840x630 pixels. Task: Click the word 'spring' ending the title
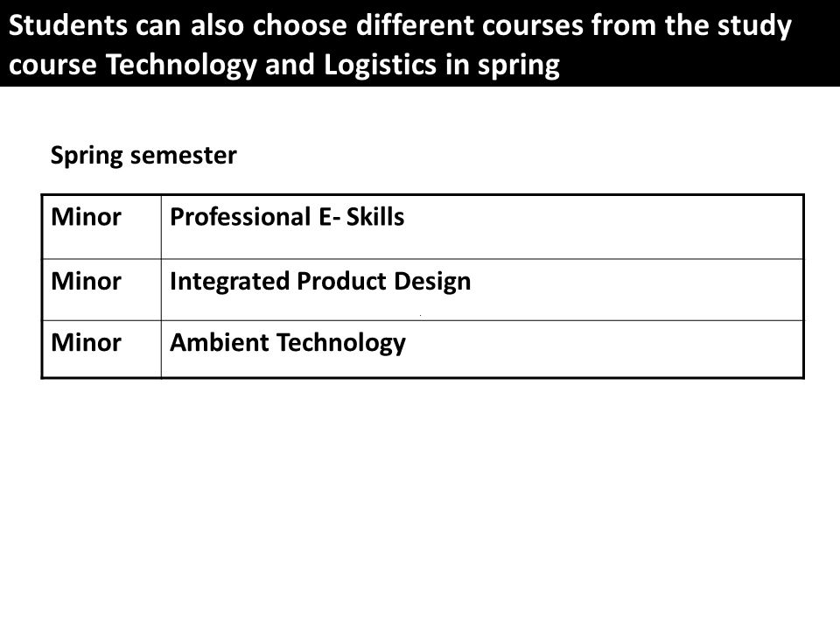tap(518, 66)
